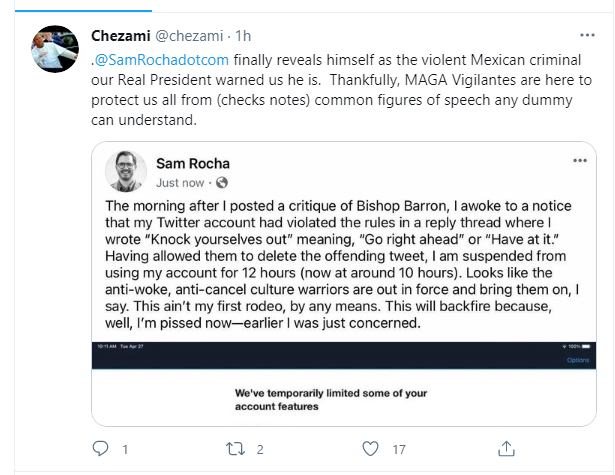Click the like count of 17
The image size is (615, 475).
tap(398, 449)
